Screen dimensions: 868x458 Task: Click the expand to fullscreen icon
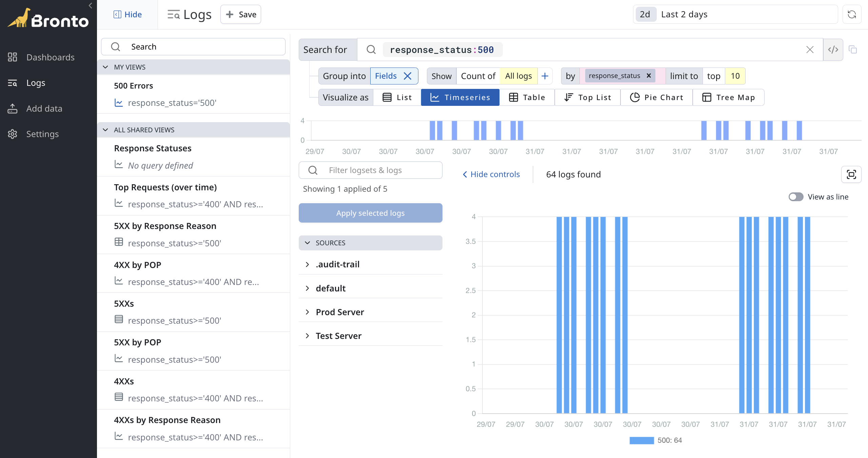coord(852,174)
